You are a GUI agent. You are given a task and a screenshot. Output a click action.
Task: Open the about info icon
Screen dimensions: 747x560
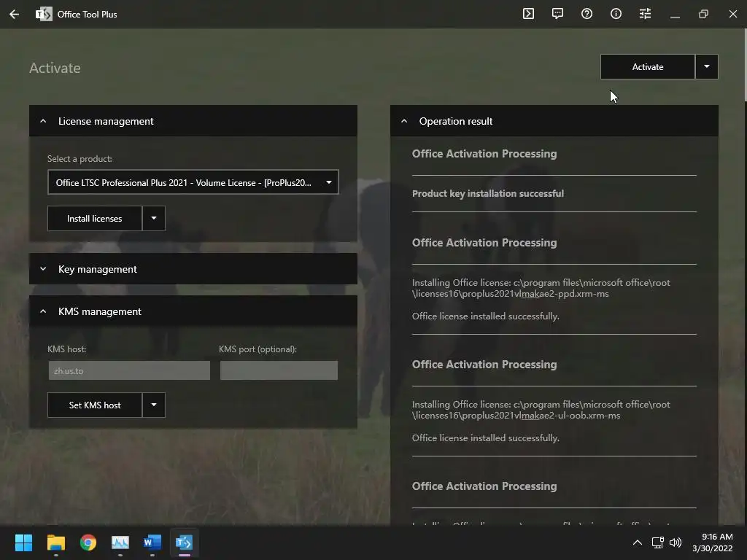[x=616, y=14]
